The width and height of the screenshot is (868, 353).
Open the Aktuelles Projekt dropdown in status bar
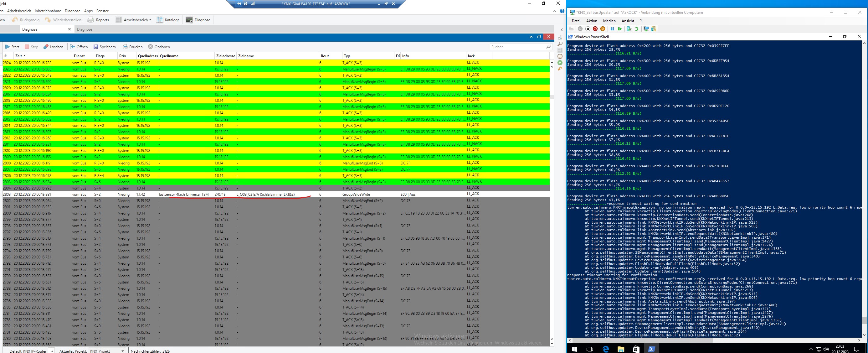123,351
